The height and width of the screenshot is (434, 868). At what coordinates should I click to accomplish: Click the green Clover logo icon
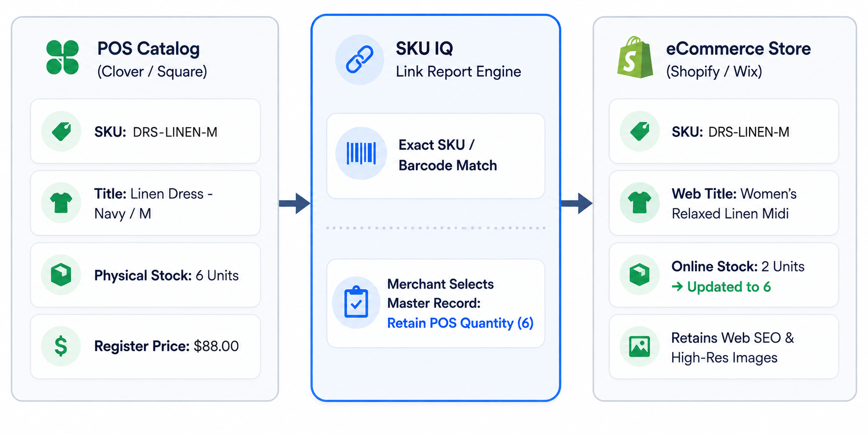tap(63, 58)
